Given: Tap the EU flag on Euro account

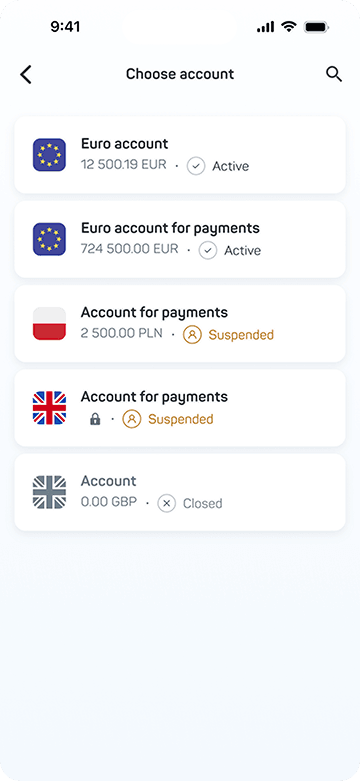Looking at the screenshot, I should click(x=49, y=155).
